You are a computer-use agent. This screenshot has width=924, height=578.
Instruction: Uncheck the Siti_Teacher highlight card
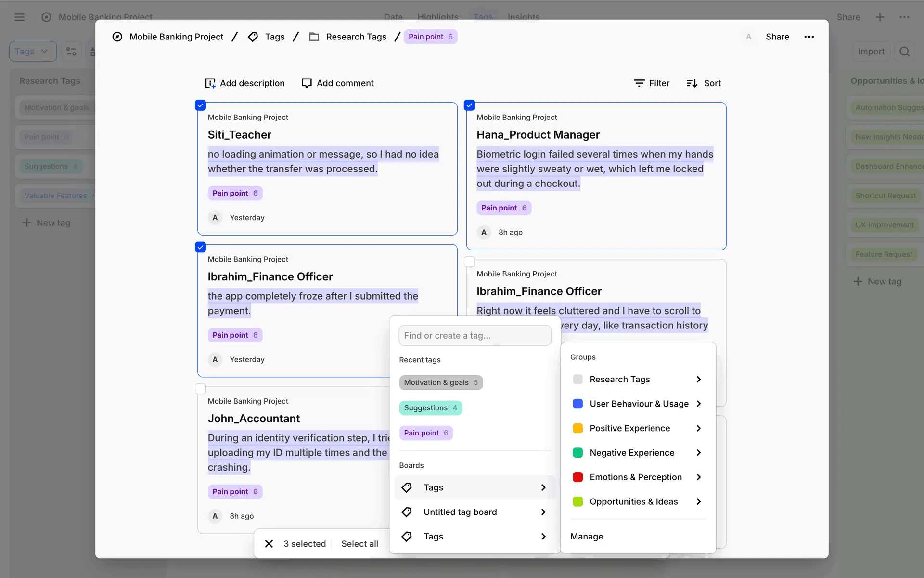(x=201, y=105)
